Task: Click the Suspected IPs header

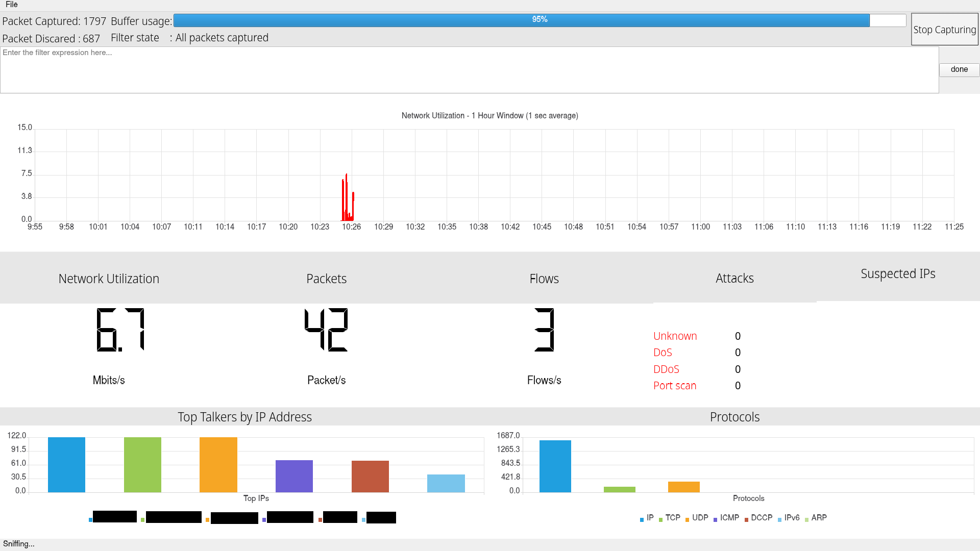Action: [x=898, y=274]
